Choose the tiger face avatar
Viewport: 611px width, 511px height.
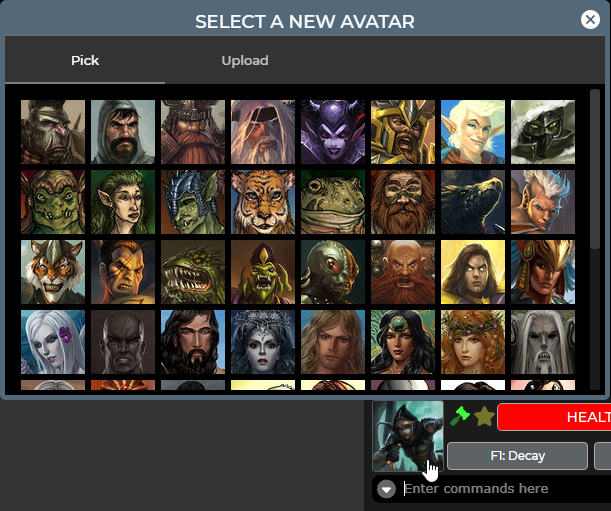[x=263, y=202]
